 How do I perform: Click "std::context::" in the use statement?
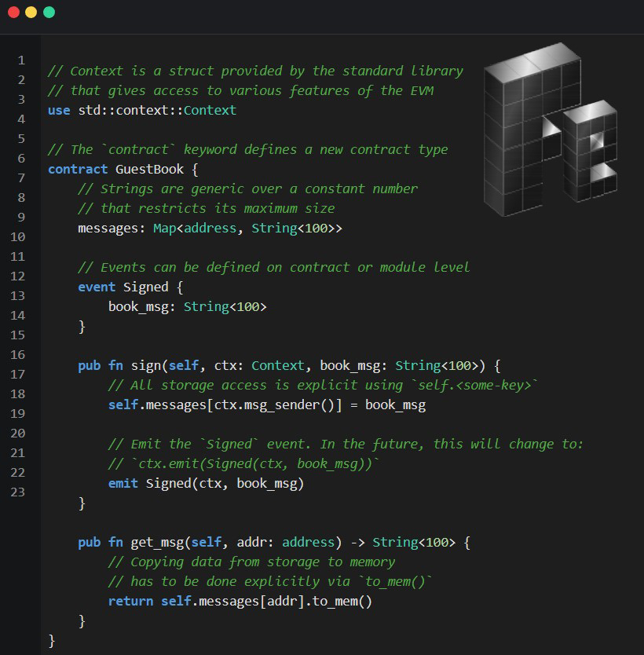pos(130,110)
